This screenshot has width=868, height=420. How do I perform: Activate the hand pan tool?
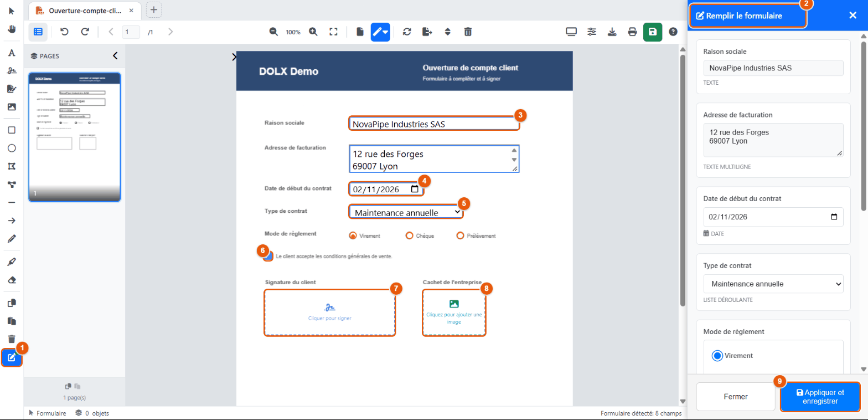[x=12, y=29]
